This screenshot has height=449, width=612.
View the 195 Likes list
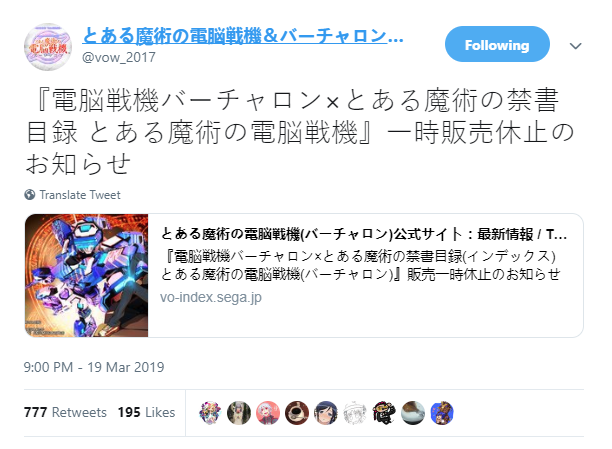point(146,412)
